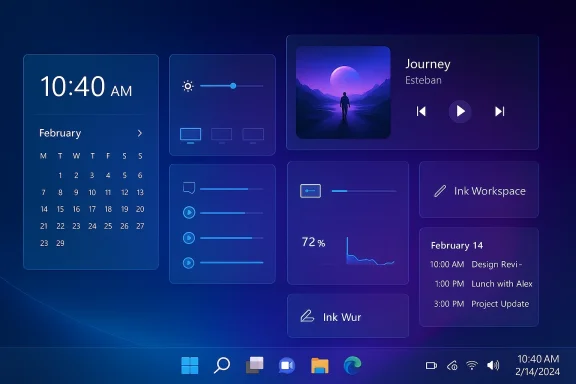The width and height of the screenshot is (576, 384).
Task: Open File Explorer from the taskbar
Action: point(320,366)
